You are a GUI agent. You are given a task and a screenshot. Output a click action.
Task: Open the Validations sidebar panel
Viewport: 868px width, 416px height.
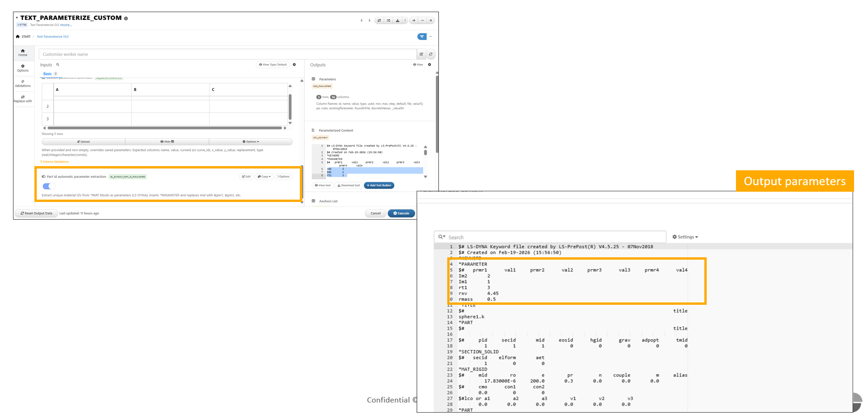[x=23, y=83]
